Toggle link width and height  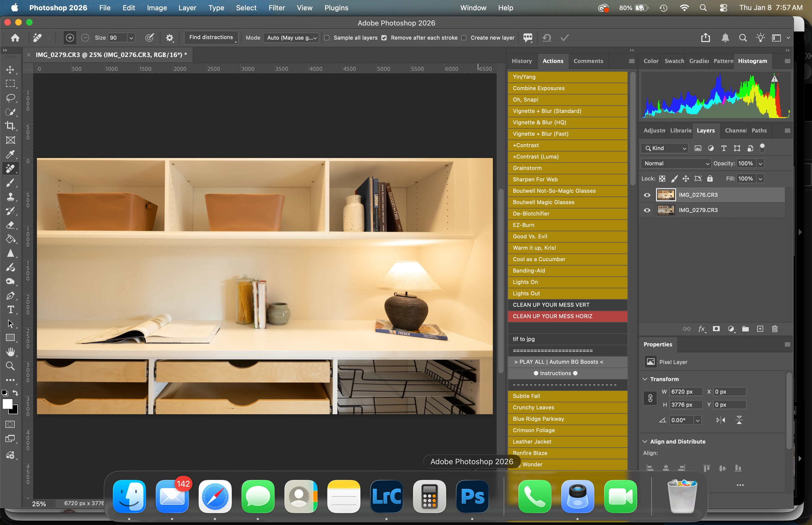pyautogui.click(x=650, y=398)
